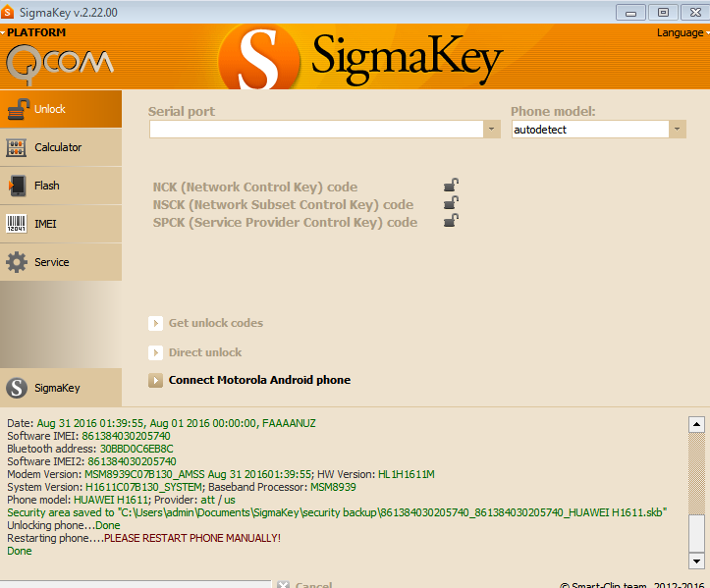Viewport: 710px width, 588px height.
Task: Click into the Serial port field
Action: (316, 130)
